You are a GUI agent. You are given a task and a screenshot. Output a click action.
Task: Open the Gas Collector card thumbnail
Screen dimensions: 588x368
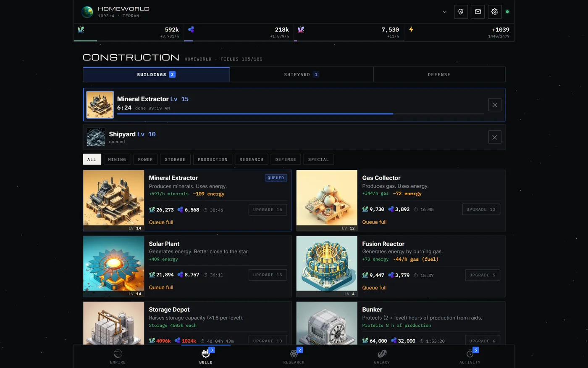pyautogui.click(x=327, y=201)
